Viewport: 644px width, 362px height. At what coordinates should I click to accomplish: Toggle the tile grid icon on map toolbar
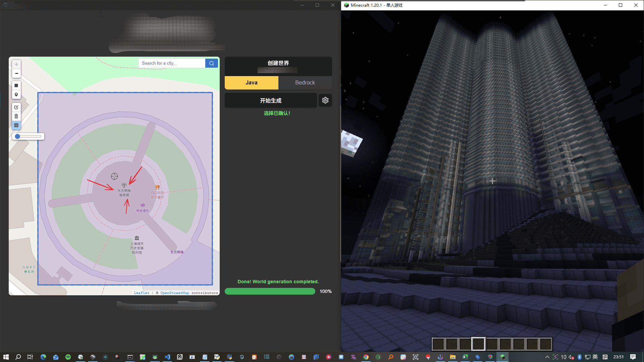(x=16, y=125)
